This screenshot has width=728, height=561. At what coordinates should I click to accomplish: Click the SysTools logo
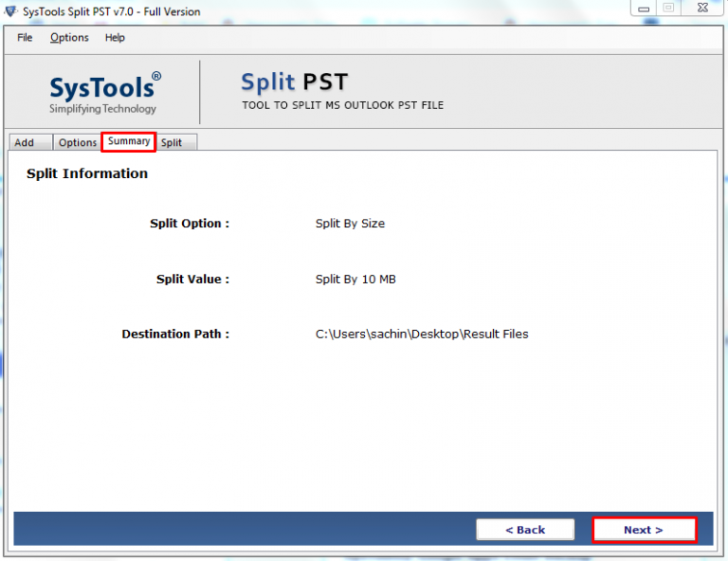point(105,92)
